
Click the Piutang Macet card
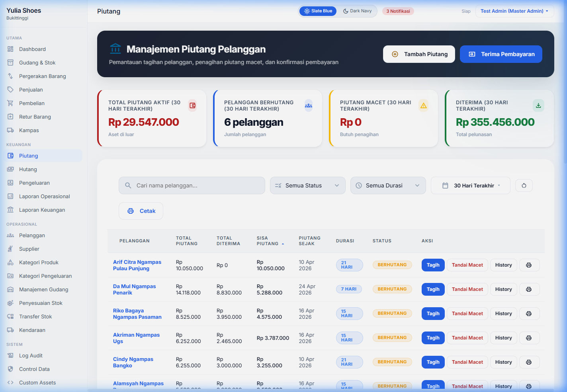[383, 118]
